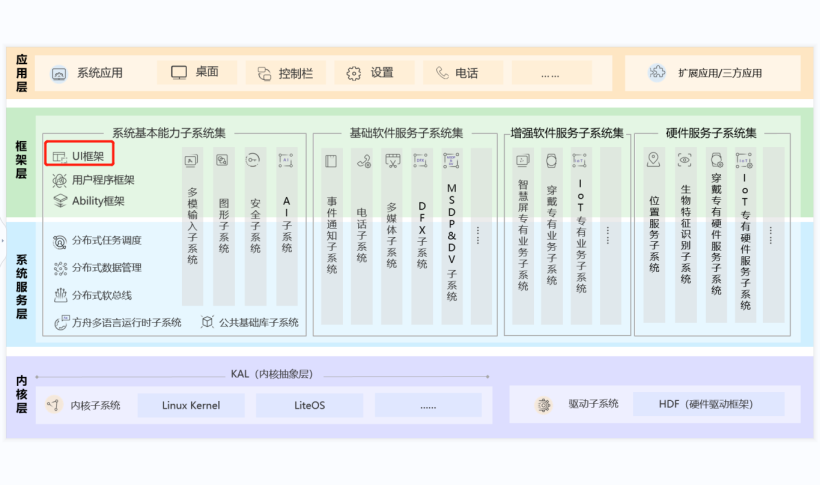Click the 框架层 layer label
The height and width of the screenshot is (485, 820).
pos(21,160)
